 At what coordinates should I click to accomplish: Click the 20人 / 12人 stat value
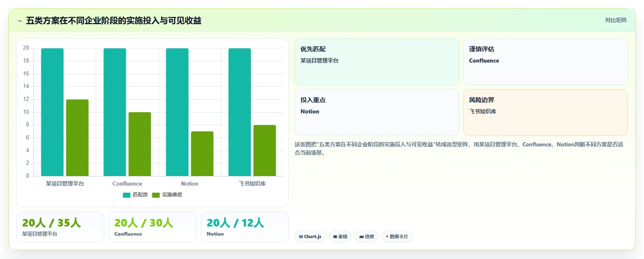[x=235, y=223]
